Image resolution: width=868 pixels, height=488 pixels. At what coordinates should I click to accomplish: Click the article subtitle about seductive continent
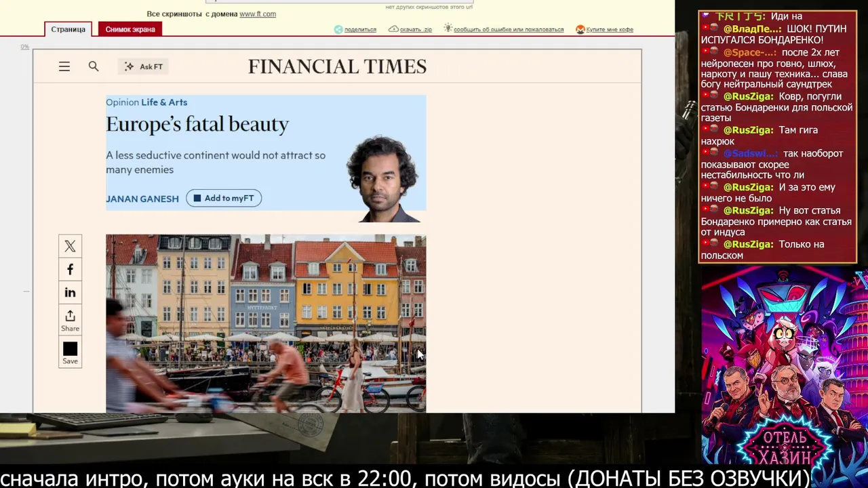(x=216, y=163)
